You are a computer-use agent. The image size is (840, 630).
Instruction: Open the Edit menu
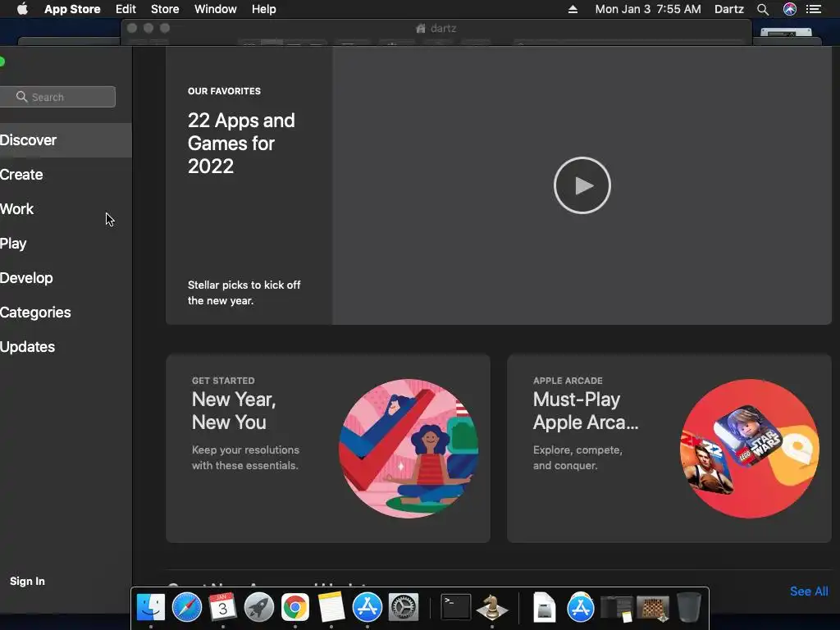coord(126,9)
